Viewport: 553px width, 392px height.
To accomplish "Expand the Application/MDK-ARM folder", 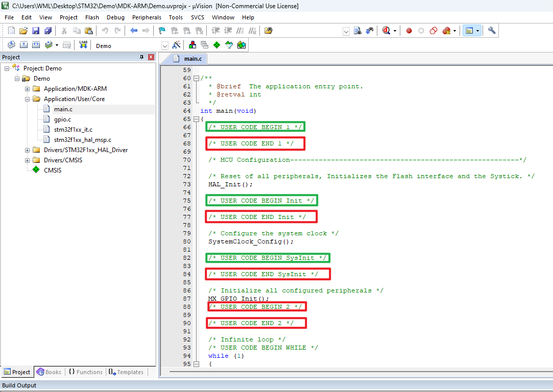I will pos(27,89).
